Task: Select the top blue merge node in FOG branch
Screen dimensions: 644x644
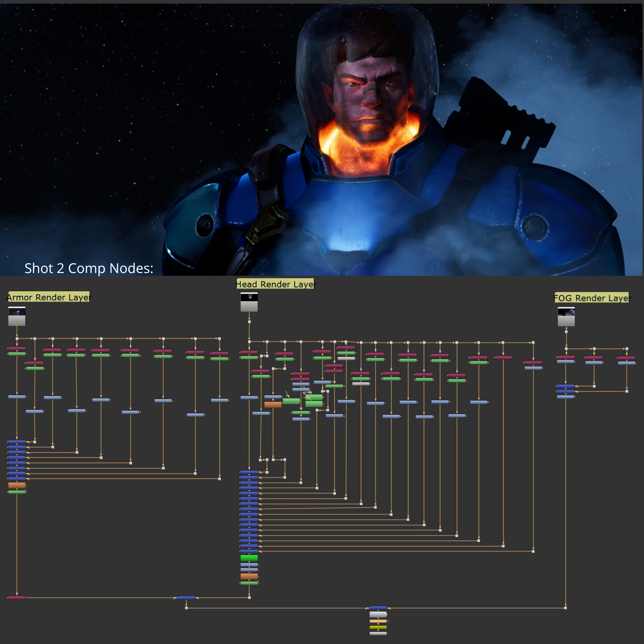Action: click(566, 386)
